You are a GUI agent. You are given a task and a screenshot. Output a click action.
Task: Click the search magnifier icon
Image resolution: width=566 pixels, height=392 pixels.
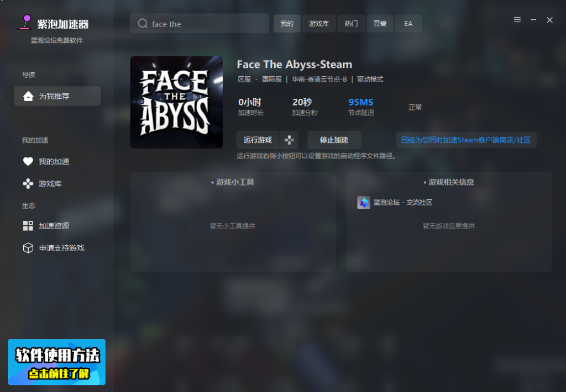(143, 23)
